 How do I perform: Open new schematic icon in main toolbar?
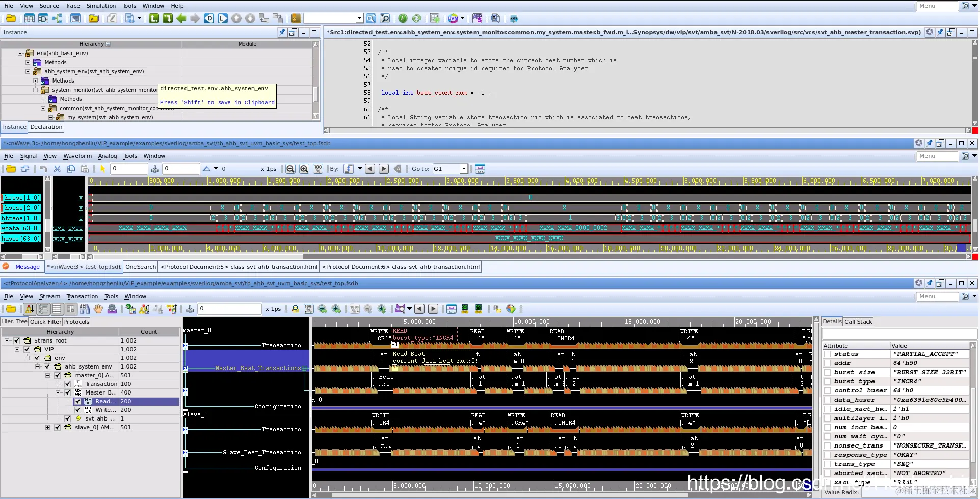43,18
